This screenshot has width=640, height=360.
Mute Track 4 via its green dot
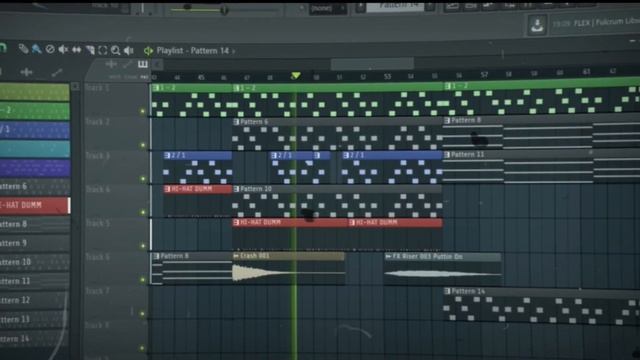(142, 212)
